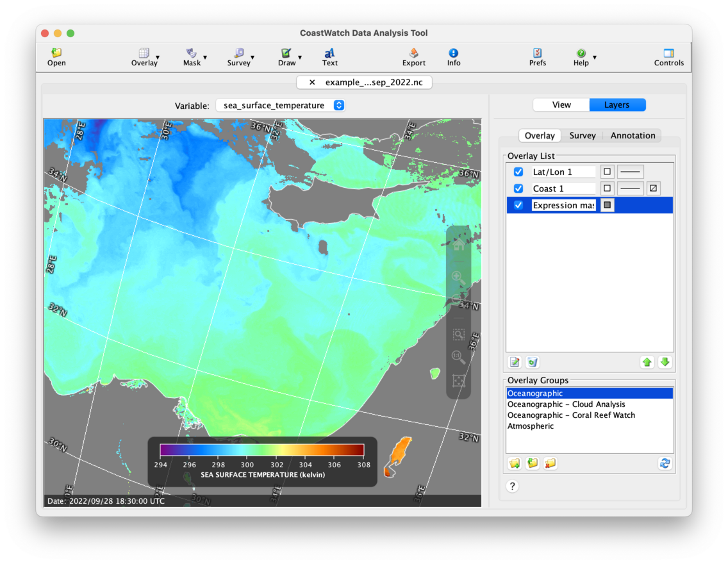Viewport: 728px width, 564px height.
Task: Open the Info toolbar icon
Action: click(x=454, y=54)
